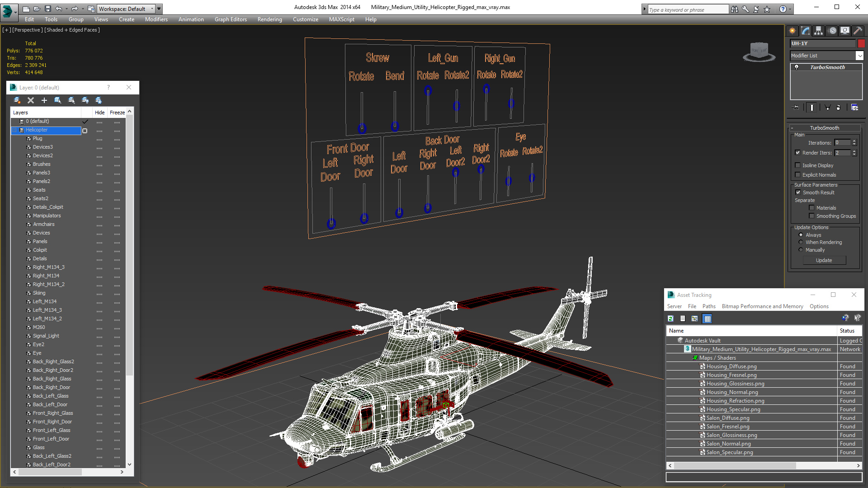The height and width of the screenshot is (488, 868).
Task: Click the Open File icon
Action: (37, 9)
